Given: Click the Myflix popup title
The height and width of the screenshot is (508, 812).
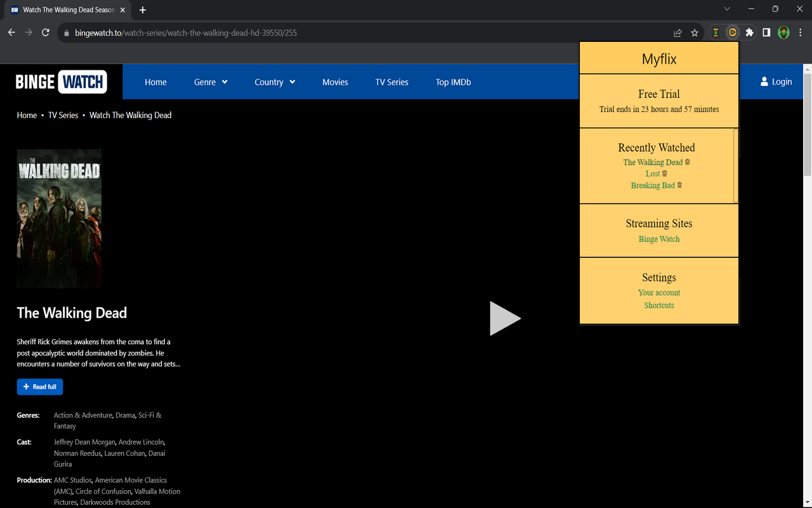Looking at the screenshot, I should (659, 58).
